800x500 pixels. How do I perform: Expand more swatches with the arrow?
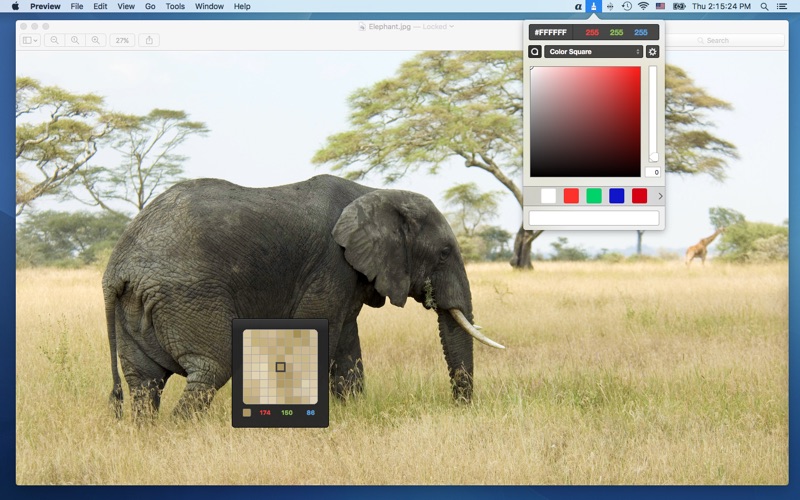tap(660, 196)
